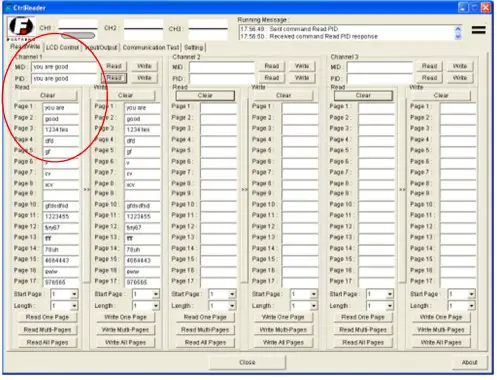The height and width of the screenshot is (380, 497).
Task: Click the About button
Action: click(x=469, y=362)
